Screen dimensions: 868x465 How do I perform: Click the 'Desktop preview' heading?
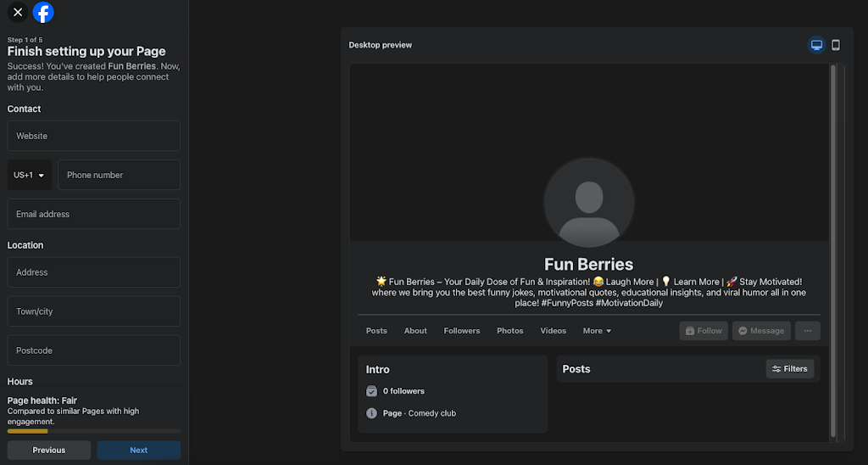click(x=381, y=45)
